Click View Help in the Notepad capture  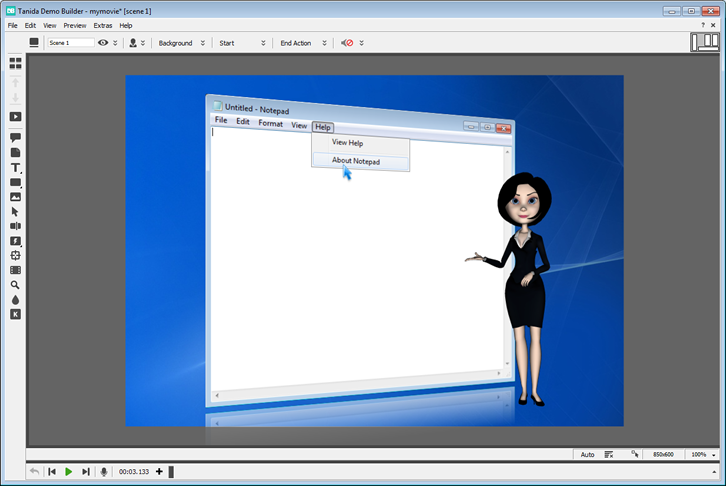click(x=347, y=143)
